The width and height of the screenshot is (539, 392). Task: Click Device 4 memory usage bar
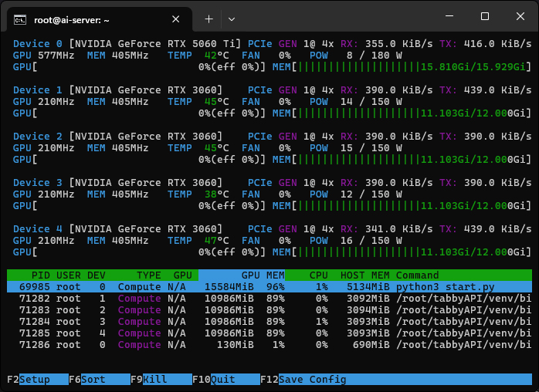click(402, 252)
